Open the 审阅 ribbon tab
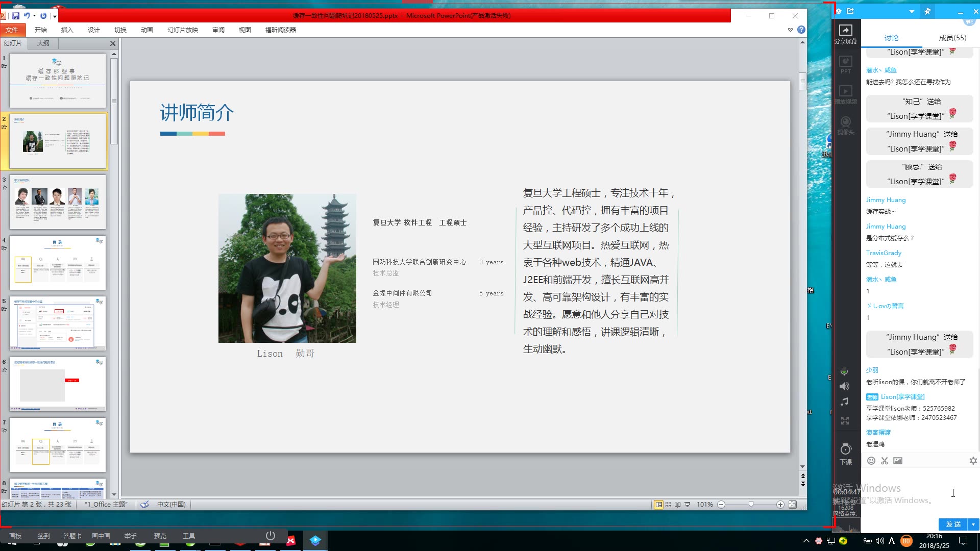Viewport: 980px width, 551px height. click(x=218, y=30)
